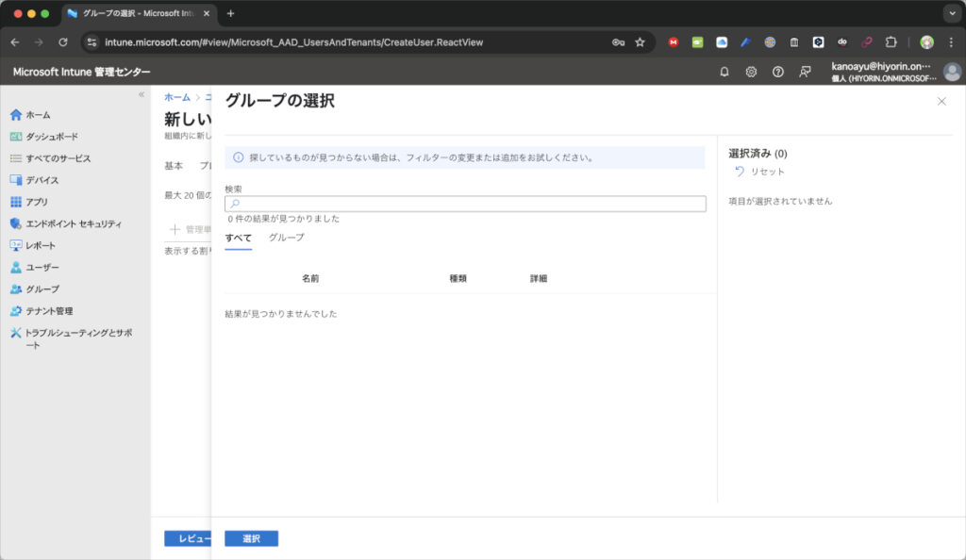
Task: Open Endpoint Security in sidebar
Action: [66, 224]
